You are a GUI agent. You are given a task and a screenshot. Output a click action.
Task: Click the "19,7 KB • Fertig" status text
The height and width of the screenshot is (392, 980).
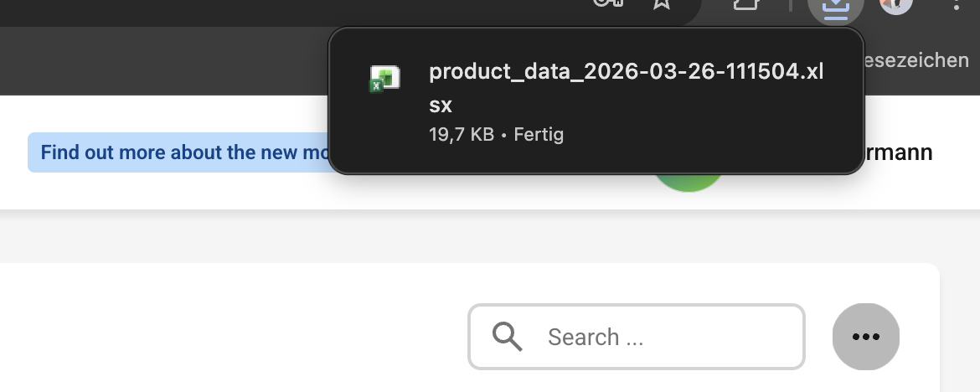point(496,134)
